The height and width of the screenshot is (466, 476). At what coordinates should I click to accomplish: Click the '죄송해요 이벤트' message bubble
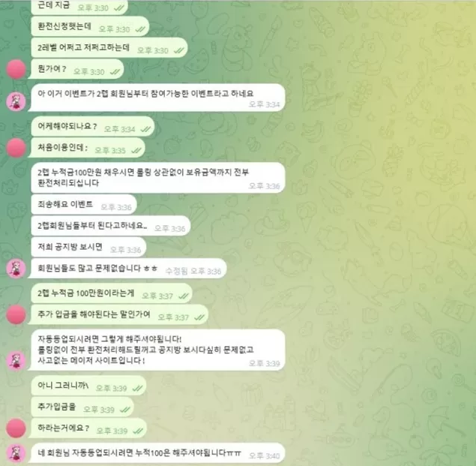(84, 205)
